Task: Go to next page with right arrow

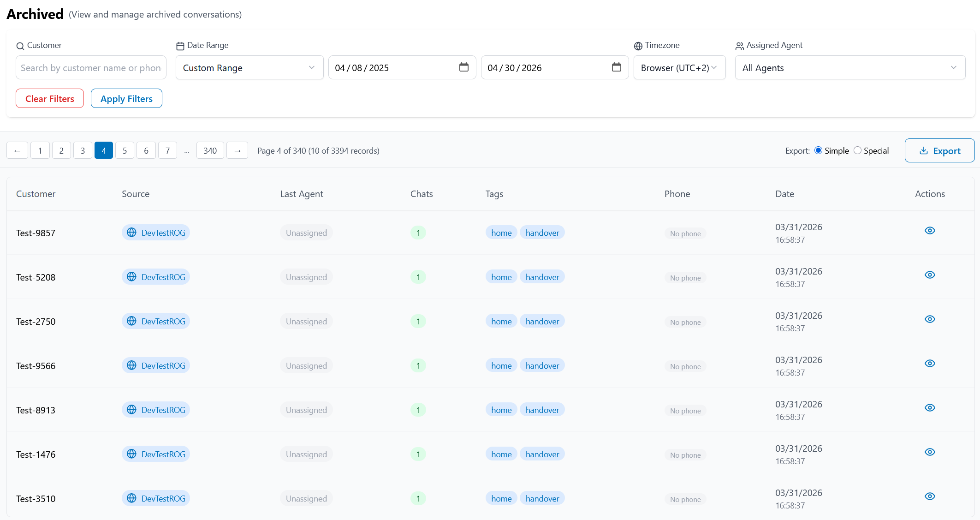Action: pyautogui.click(x=237, y=150)
